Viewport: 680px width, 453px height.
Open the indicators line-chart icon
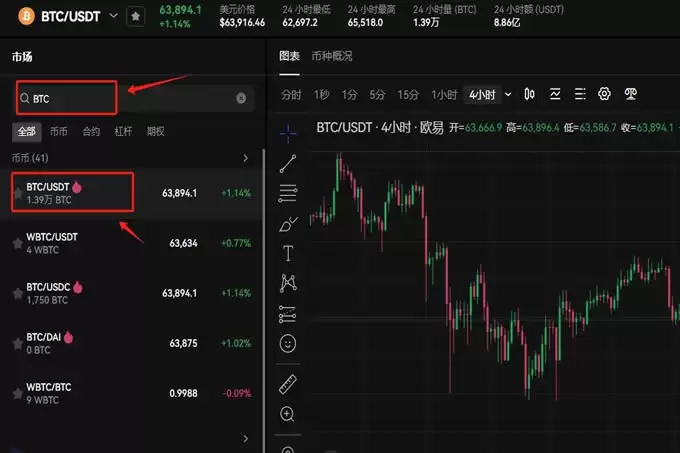pyautogui.click(x=555, y=94)
